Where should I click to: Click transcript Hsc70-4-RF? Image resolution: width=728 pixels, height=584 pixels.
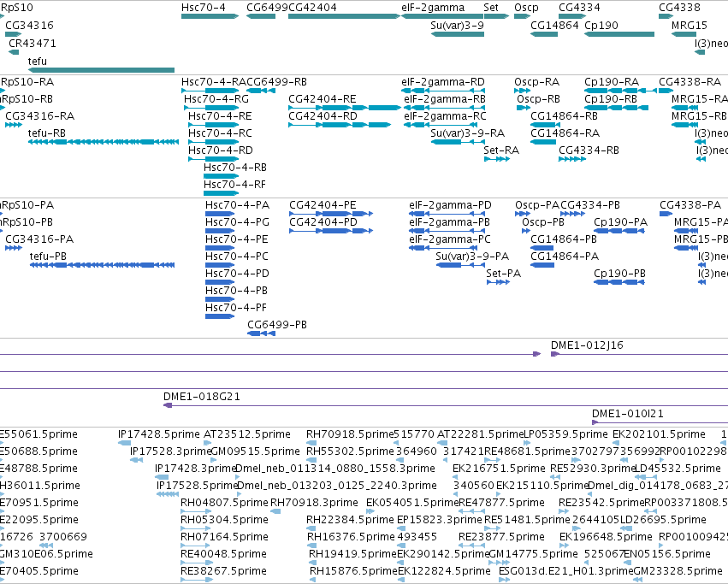click(221, 193)
